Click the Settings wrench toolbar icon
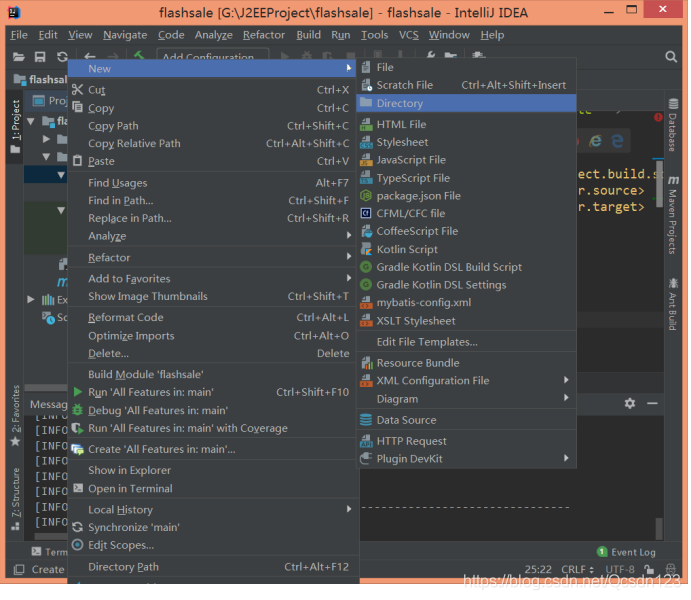 click(x=431, y=55)
